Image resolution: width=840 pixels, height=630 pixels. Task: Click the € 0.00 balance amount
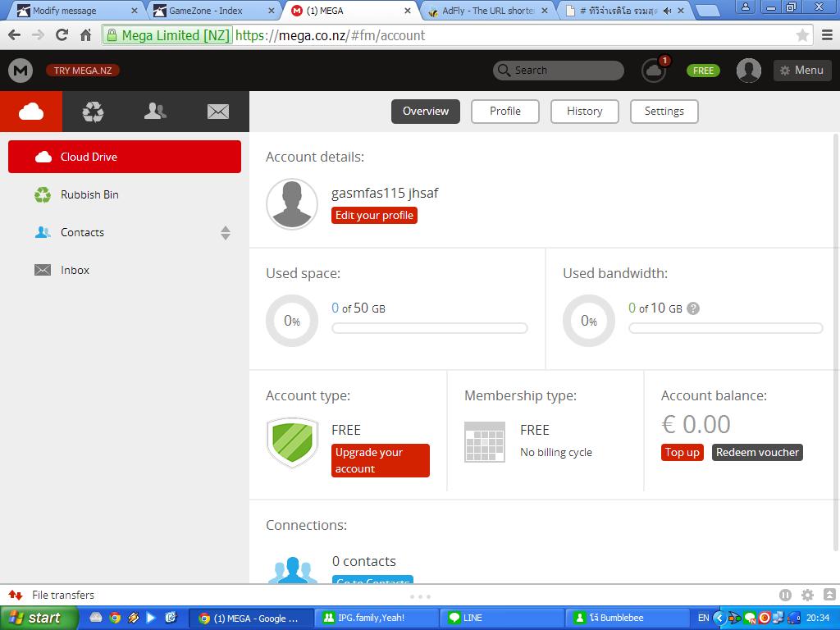tap(696, 424)
